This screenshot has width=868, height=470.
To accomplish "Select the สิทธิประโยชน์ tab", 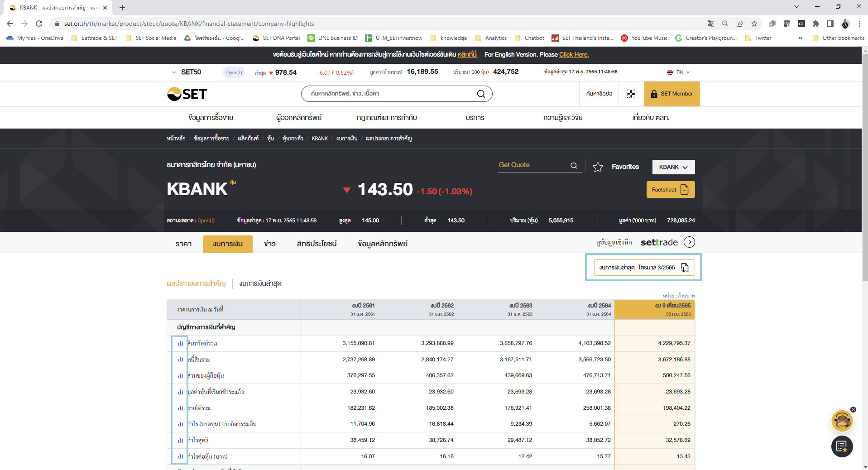I will (x=317, y=244).
